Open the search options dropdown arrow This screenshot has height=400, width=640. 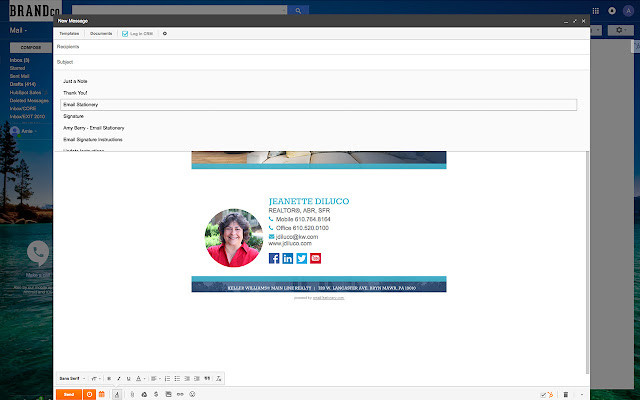click(284, 11)
